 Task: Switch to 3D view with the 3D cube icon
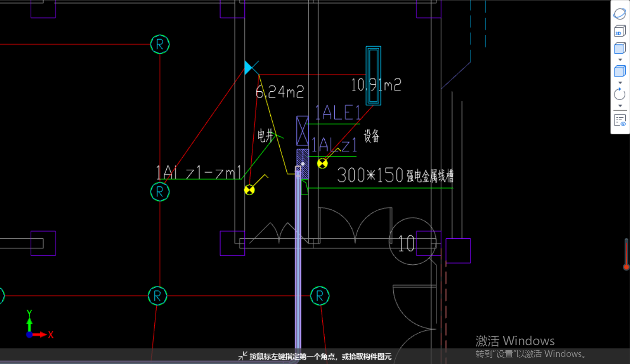tap(620, 32)
